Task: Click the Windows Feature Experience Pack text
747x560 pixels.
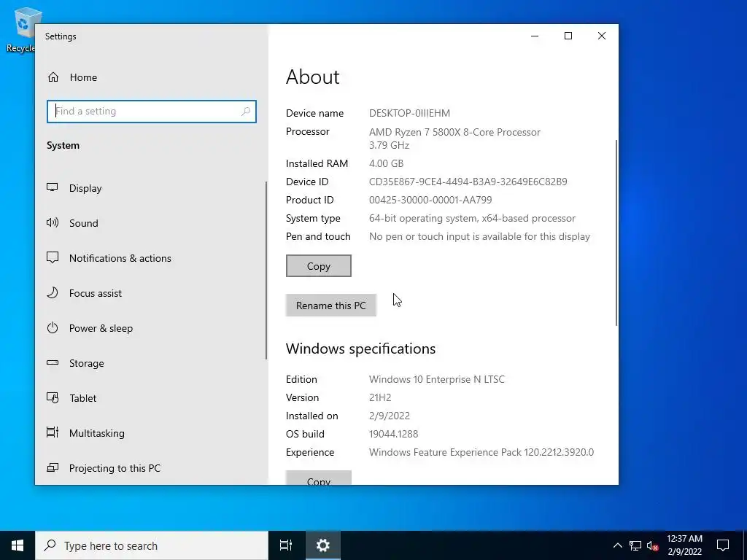Action: [481, 452]
